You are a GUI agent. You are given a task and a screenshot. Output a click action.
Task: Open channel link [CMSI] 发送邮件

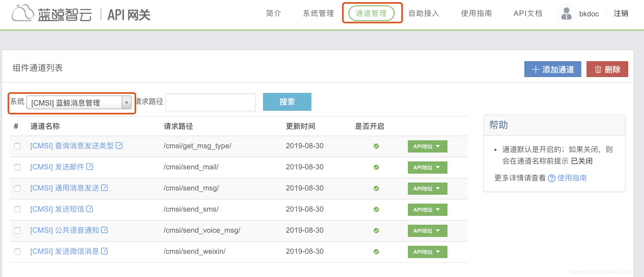pyautogui.click(x=57, y=167)
